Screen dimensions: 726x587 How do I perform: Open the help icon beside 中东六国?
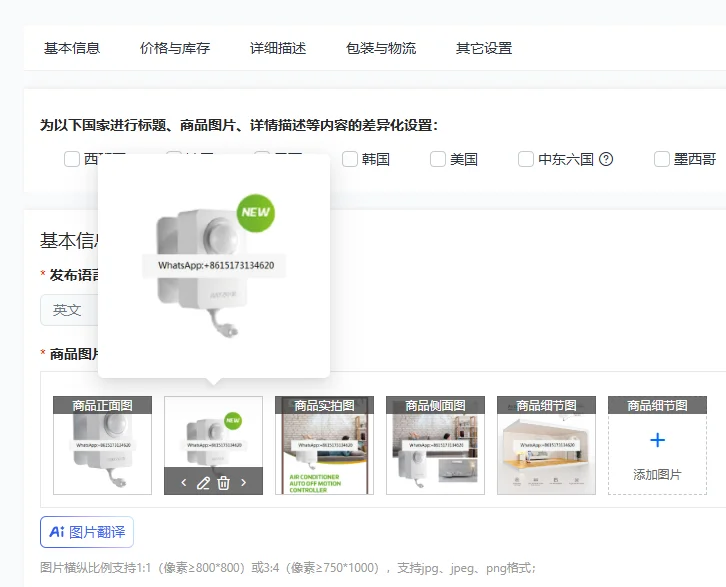[x=606, y=159]
